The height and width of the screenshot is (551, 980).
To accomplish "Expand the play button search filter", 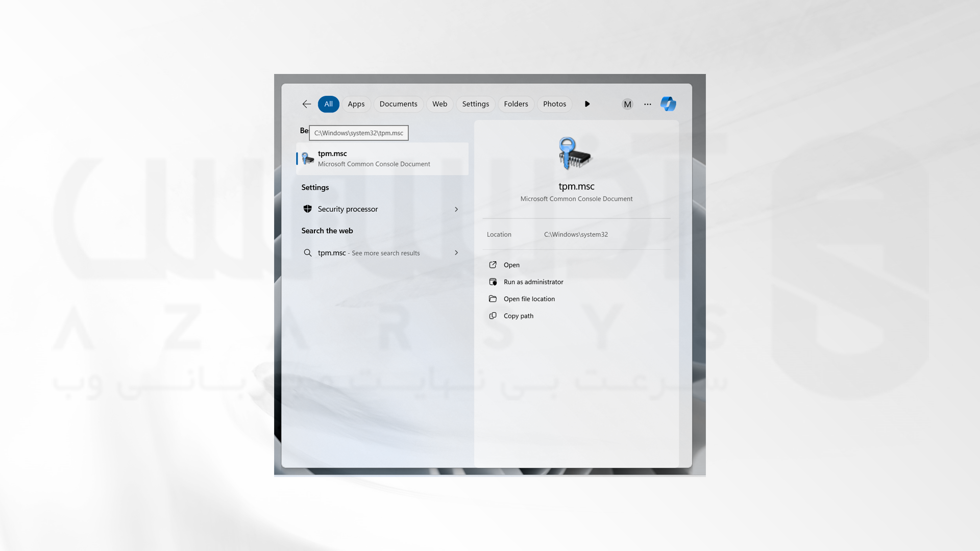I will click(586, 104).
